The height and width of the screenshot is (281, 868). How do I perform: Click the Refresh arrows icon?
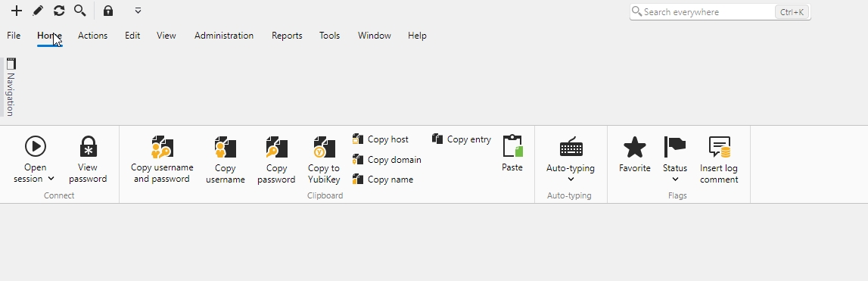click(59, 11)
